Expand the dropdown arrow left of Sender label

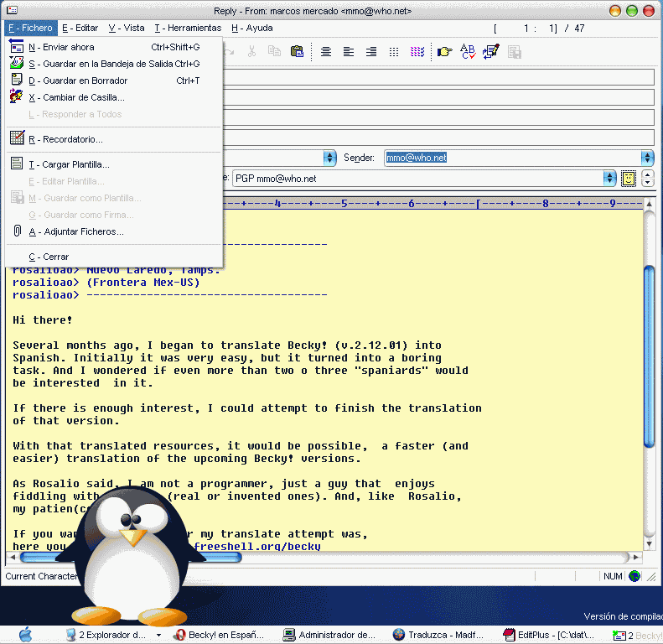click(329, 158)
